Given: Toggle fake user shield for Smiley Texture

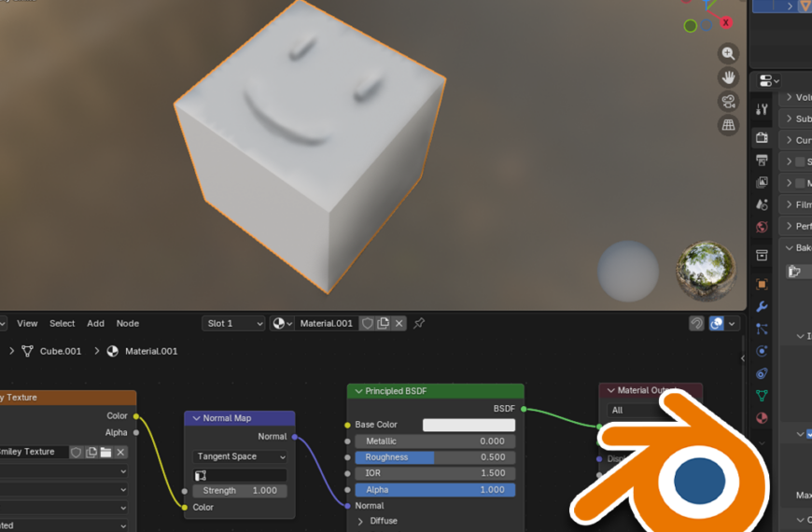Looking at the screenshot, I should pos(77,453).
